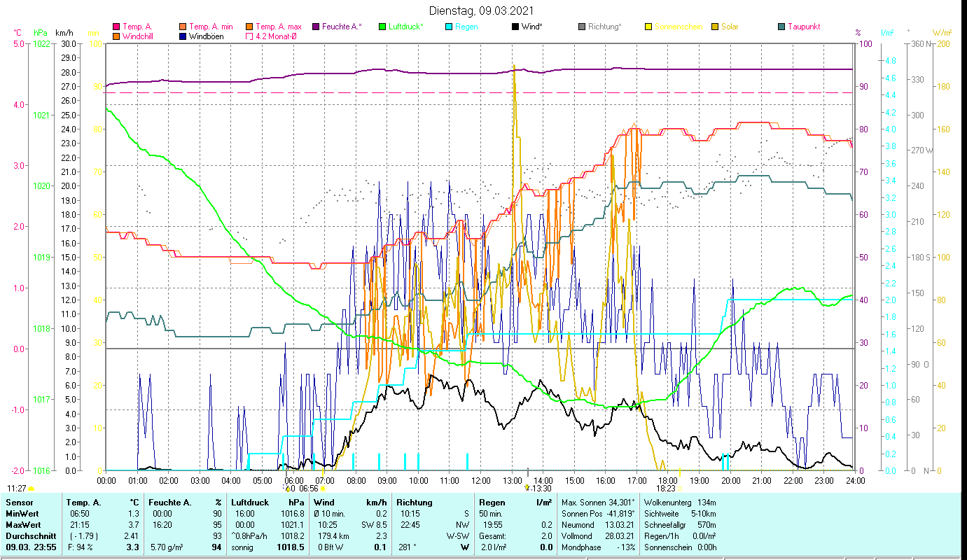The image size is (967, 560).
Task: Click the yellow sun dot after 06:56
Action: 323,489
